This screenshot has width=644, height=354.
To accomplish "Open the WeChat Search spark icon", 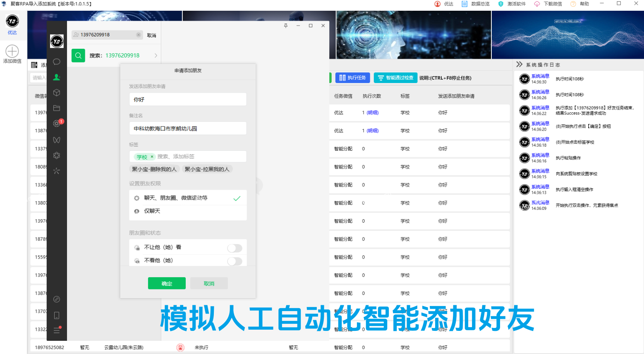I will click(x=57, y=171).
